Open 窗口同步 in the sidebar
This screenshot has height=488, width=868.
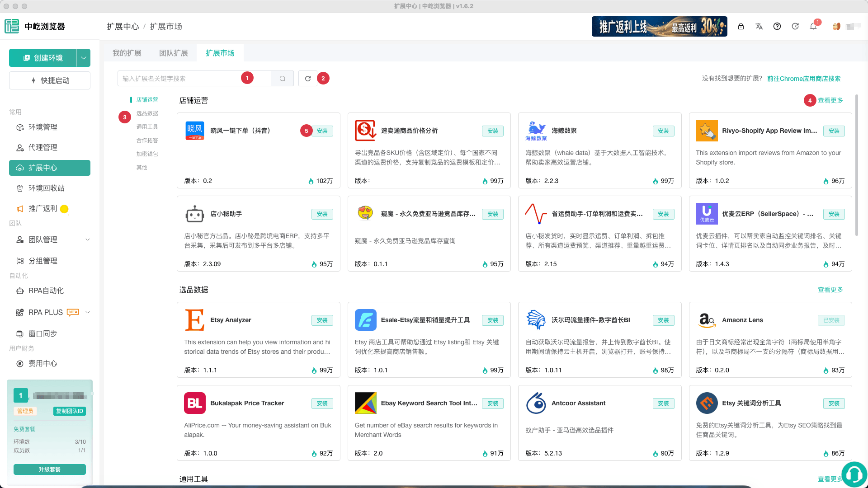coord(50,334)
